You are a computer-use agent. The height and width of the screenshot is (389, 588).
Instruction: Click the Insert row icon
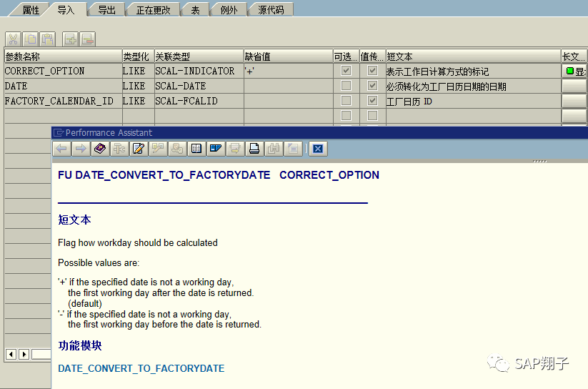pyautogui.click(x=70, y=39)
